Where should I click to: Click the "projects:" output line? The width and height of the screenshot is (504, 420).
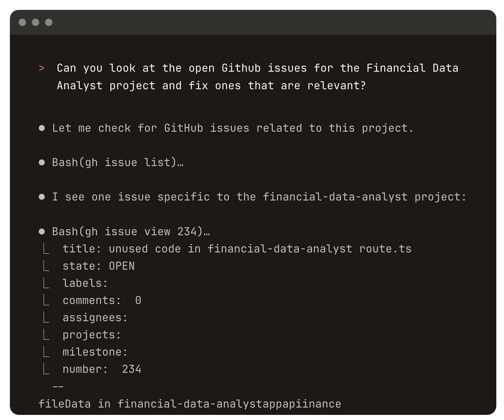(92, 335)
